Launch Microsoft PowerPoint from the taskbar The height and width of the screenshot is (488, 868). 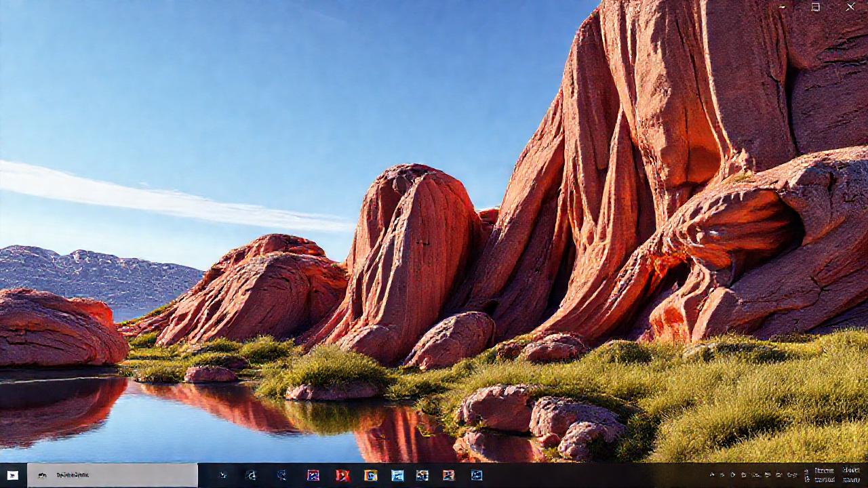[x=342, y=476]
